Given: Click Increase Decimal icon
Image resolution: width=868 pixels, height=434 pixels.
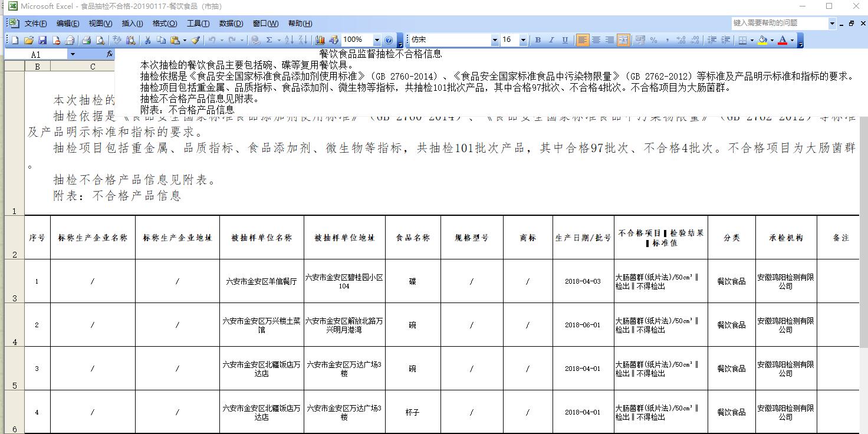Looking at the screenshot, I should click(x=680, y=40).
